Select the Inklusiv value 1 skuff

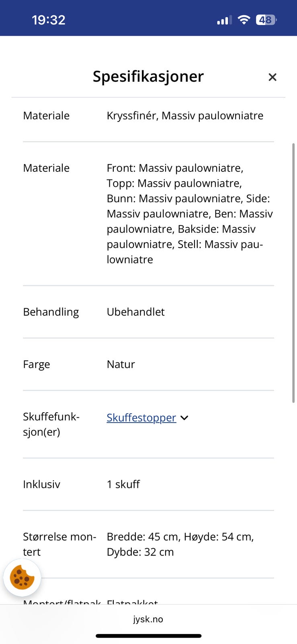click(123, 484)
